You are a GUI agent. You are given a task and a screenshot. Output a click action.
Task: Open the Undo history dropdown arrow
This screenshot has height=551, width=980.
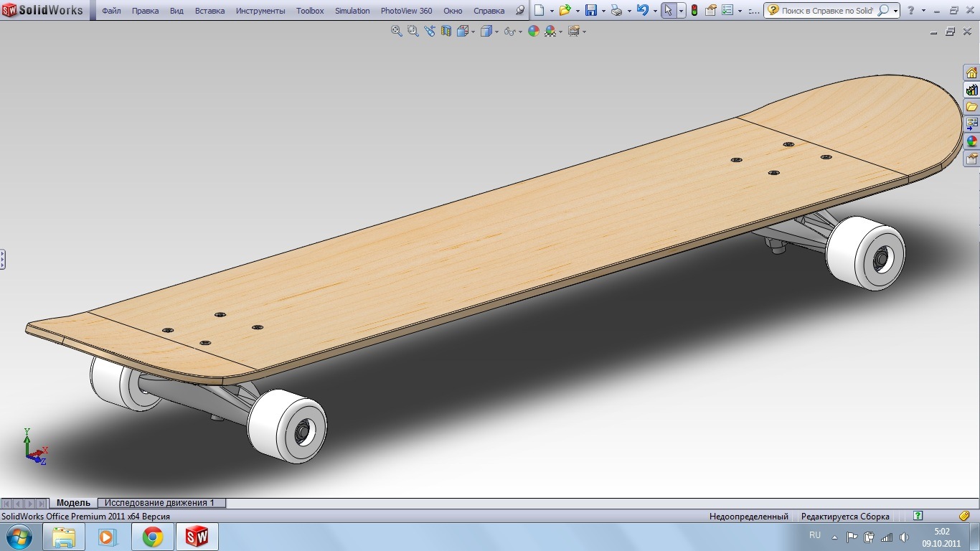pos(655,11)
